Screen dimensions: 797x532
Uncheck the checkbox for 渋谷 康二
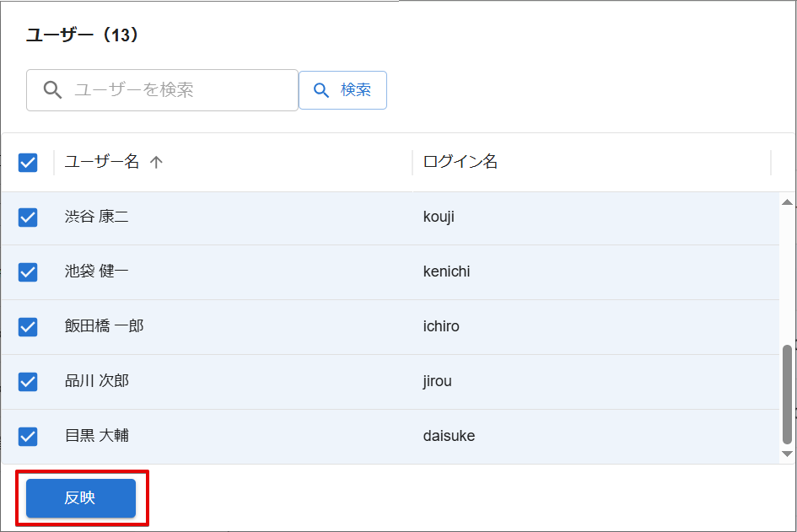tap(28, 218)
